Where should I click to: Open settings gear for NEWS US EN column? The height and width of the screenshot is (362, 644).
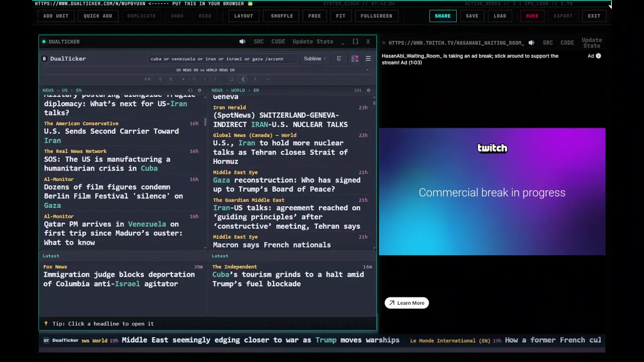point(199,90)
